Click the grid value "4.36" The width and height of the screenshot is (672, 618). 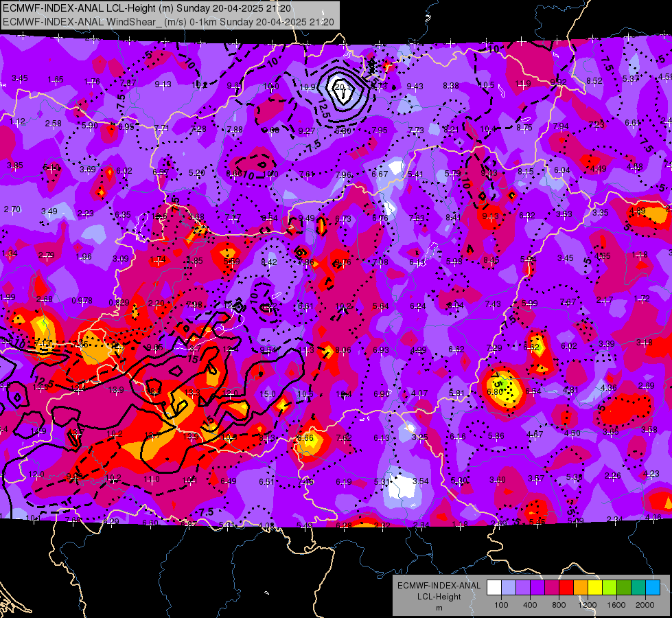point(608,388)
